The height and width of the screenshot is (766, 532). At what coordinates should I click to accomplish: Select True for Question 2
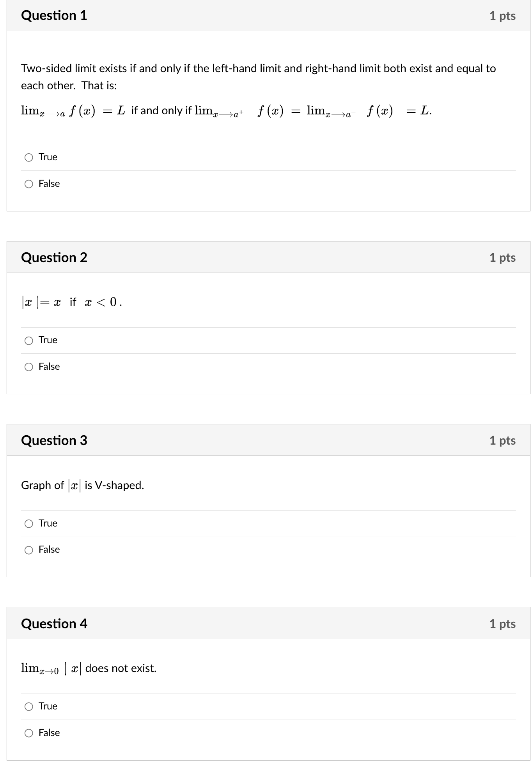click(29, 340)
